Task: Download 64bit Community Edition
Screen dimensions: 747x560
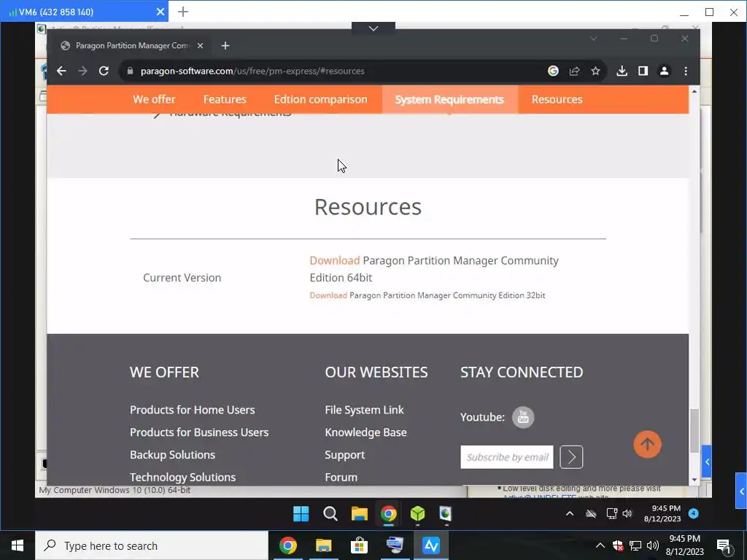Action: pos(334,260)
